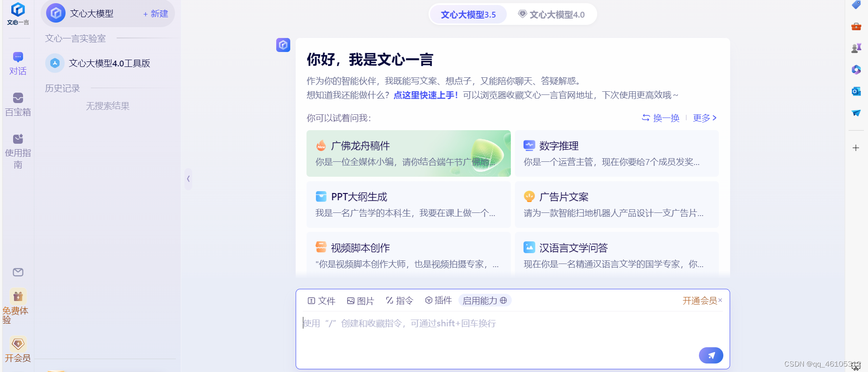Select the 广佛龙舟稿件 prompt card
The height and width of the screenshot is (372, 868).
(x=409, y=153)
